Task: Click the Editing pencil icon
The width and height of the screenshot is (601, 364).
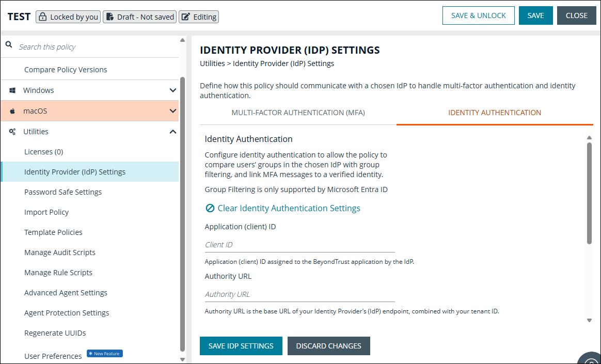Action: (x=185, y=17)
